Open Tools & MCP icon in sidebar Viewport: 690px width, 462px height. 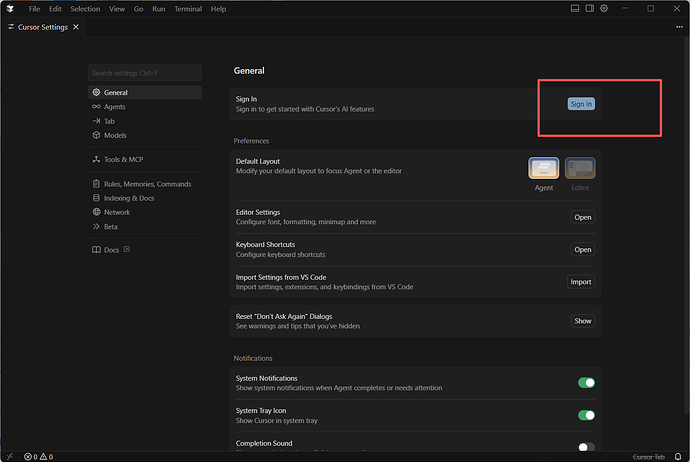(x=96, y=159)
